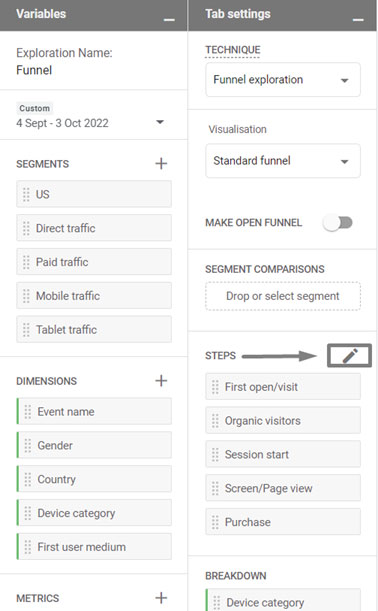Image resolution: width=378 pixels, height=611 pixels.
Task: Click the Drop or select segment box
Action: (283, 296)
